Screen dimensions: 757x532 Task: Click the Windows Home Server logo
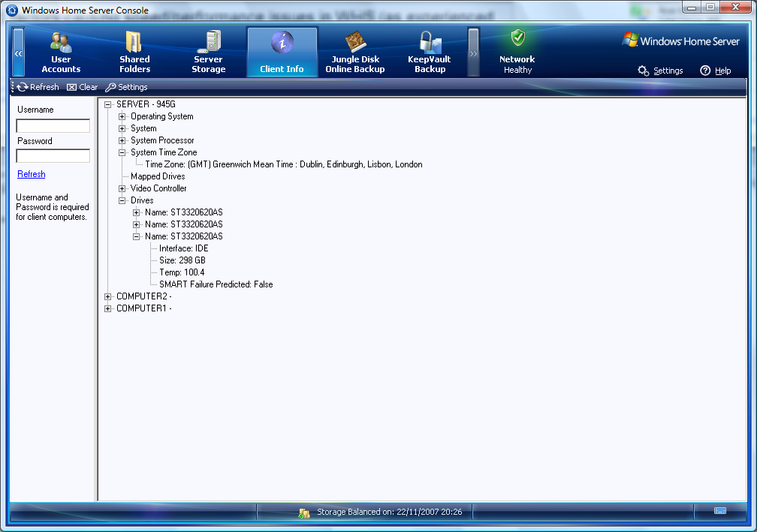681,41
